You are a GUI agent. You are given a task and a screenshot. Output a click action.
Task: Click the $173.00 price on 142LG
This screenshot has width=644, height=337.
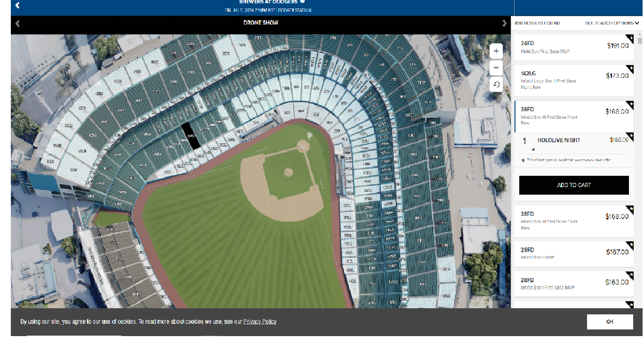(617, 75)
